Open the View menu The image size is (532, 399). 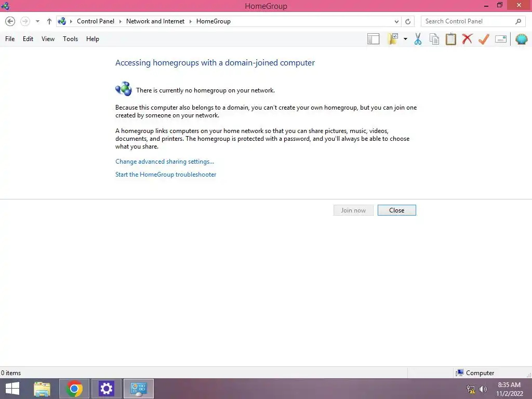click(x=48, y=39)
